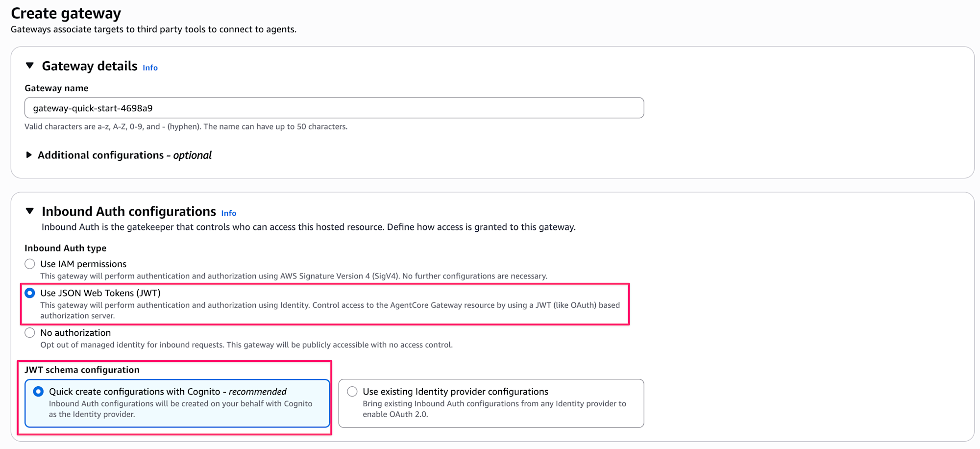Click the "Gateway details" section heading
980x449 pixels.
tap(90, 66)
